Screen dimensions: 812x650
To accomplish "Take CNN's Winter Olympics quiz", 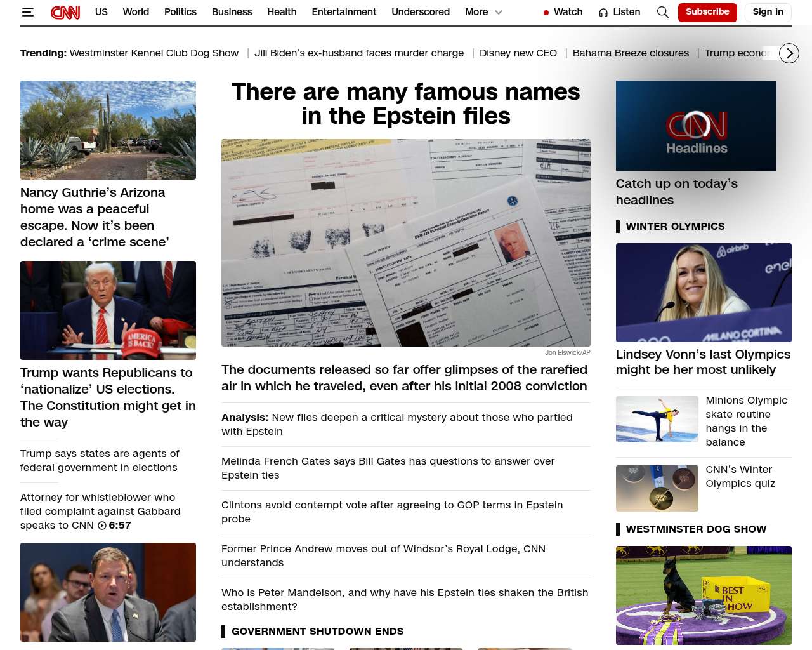I will point(740,476).
